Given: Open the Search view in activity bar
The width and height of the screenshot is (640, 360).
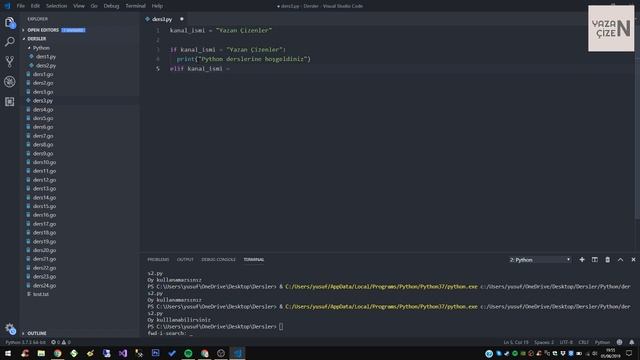Looking at the screenshot, I should click(x=10, y=42).
